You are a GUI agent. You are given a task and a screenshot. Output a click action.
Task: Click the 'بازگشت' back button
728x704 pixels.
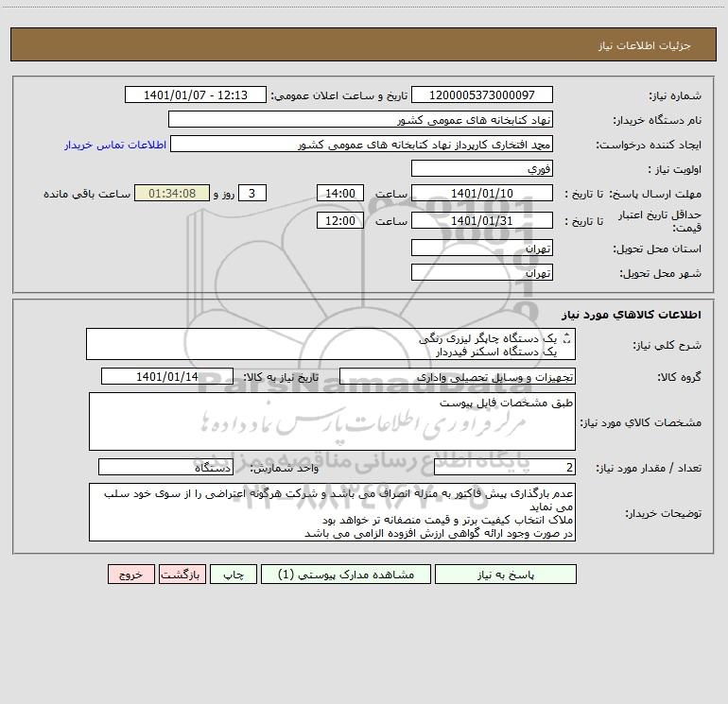[x=182, y=575]
